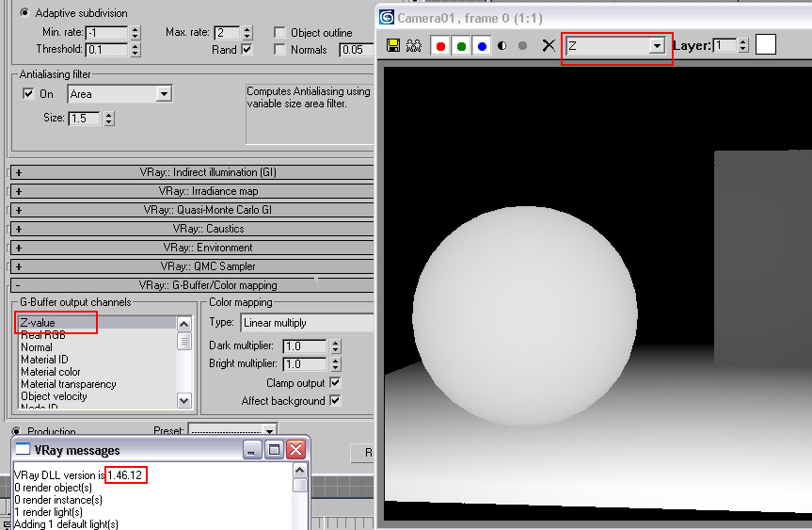
Task: Open the Preset dropdown
Action: click(269, 431)
